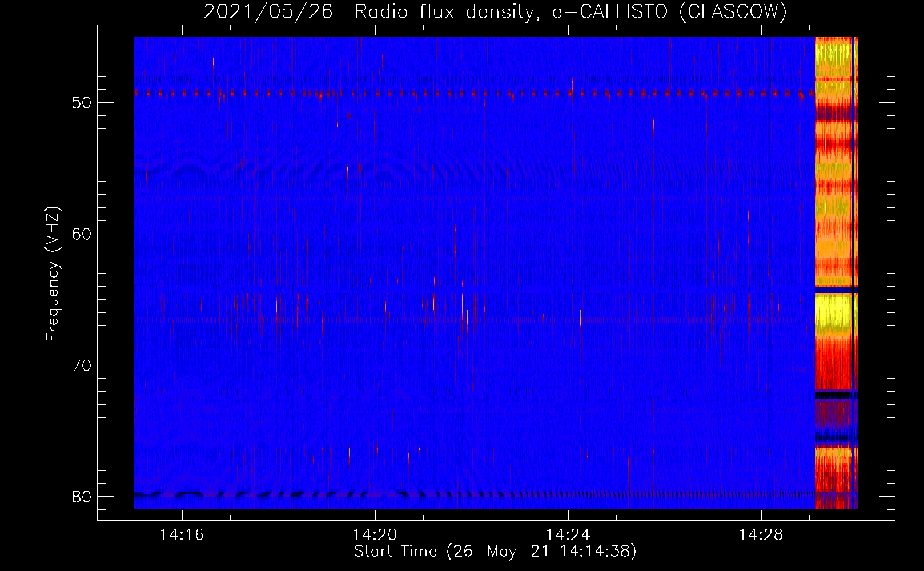Click the '60' frequency tick label
Image resolution: width=924 pixels, height=571 pixels.
coord(82,234)
